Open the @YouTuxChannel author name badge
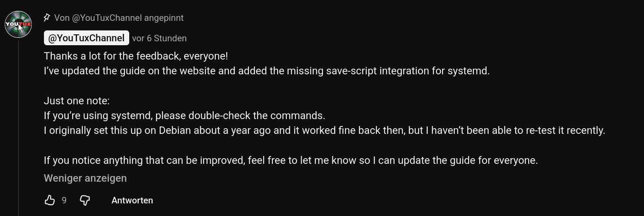644x216 pixels. tap(86, 38)
